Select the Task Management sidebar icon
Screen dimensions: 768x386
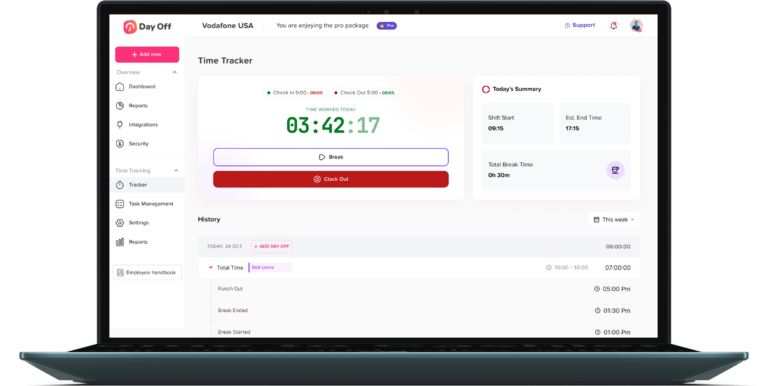point(120,204)
